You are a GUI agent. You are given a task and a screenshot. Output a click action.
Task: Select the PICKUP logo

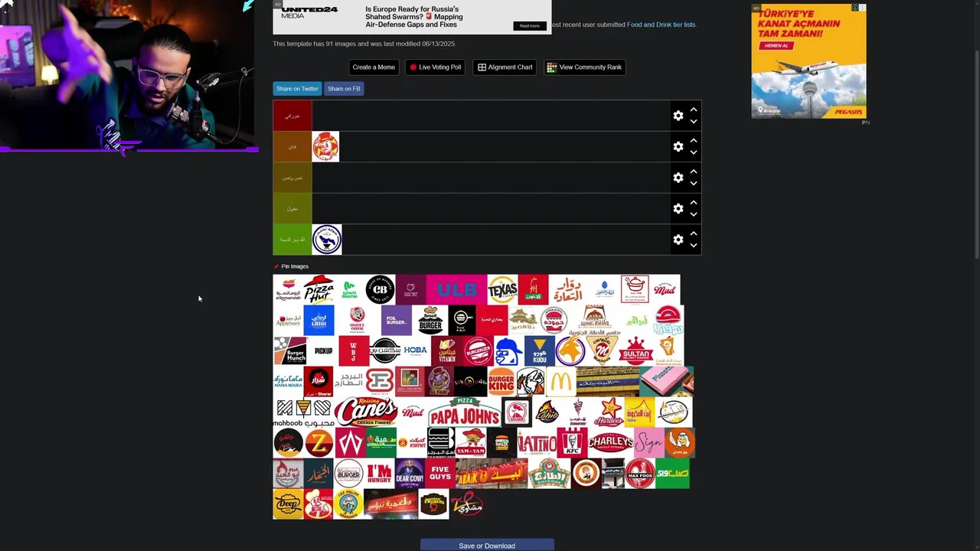323,351
